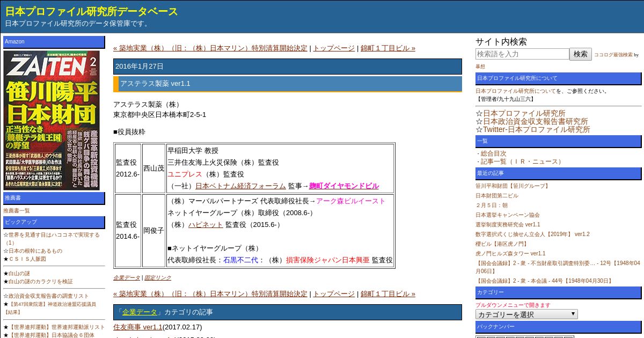This screenshot has height=338, width=644.
Task: Open the ユニプレス company link
Action: point(185,174)
